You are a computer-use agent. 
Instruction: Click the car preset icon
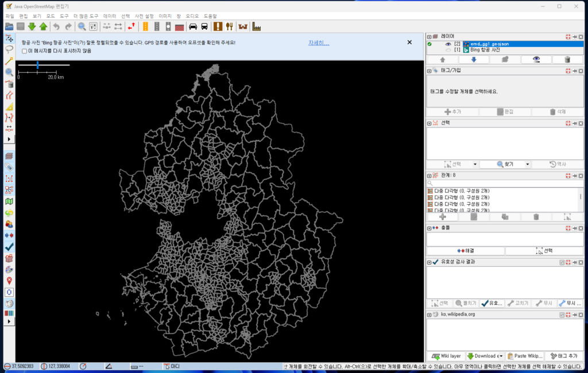pos(193,26)
